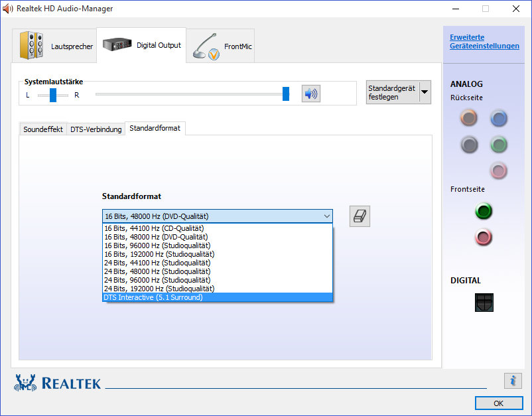Click the green rear audio jack
Viewport: 532px width, 416px height.
click(498, 145)
